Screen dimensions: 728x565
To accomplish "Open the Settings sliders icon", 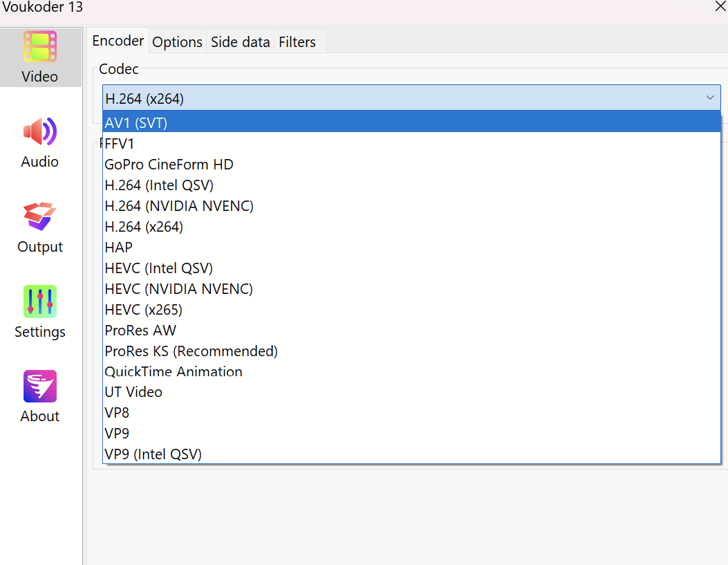I will (40, 302).
